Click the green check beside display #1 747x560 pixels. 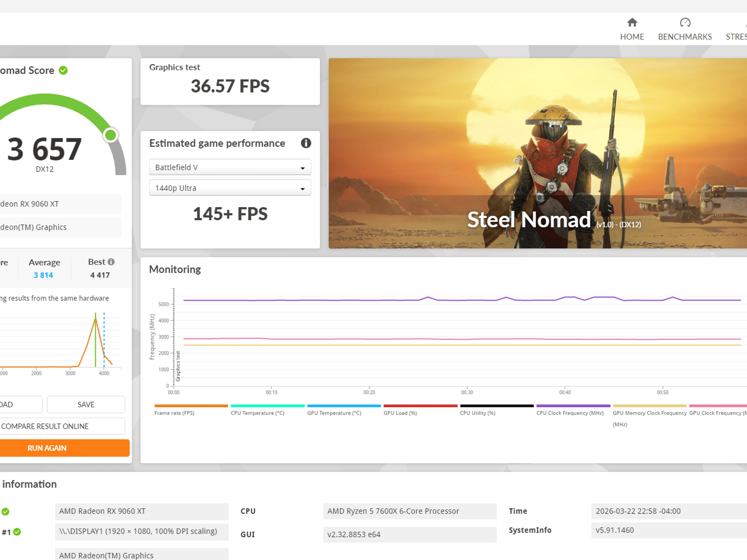coord(17,532)
